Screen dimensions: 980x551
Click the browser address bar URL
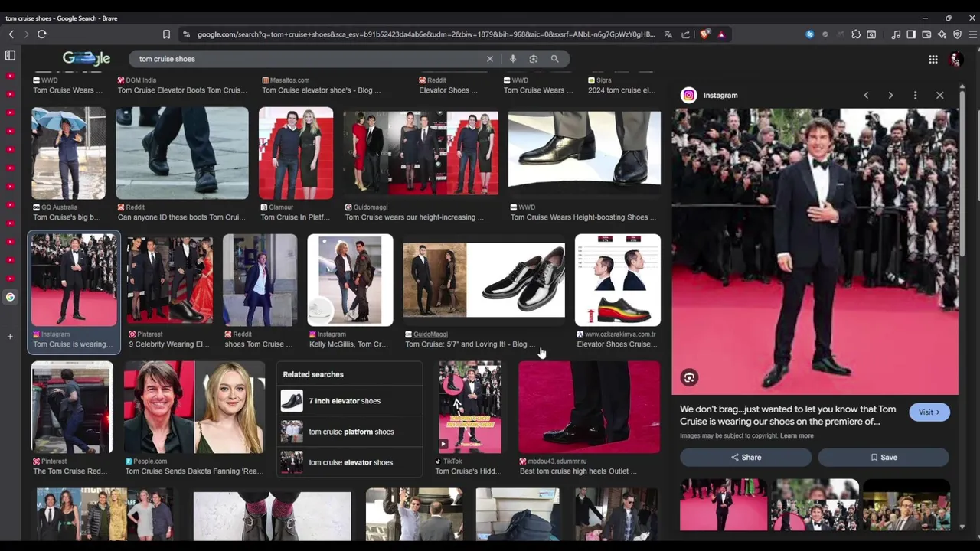(426, 34)
